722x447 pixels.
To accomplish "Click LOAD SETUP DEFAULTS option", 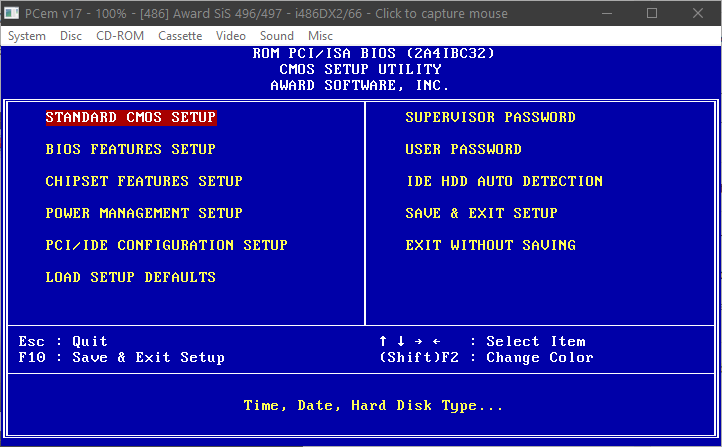I will pos(131,277).
